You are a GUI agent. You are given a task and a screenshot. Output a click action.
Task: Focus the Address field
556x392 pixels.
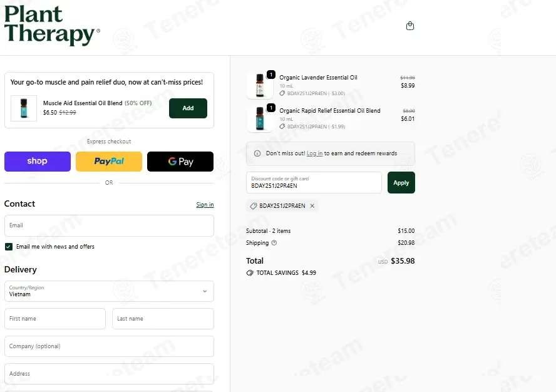pos(109,374)
